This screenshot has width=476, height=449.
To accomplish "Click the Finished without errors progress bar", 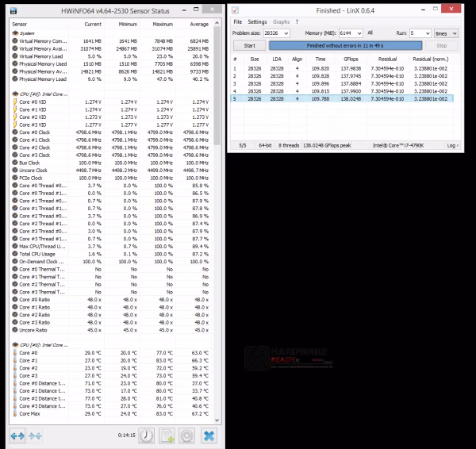I will click(345, 45).
